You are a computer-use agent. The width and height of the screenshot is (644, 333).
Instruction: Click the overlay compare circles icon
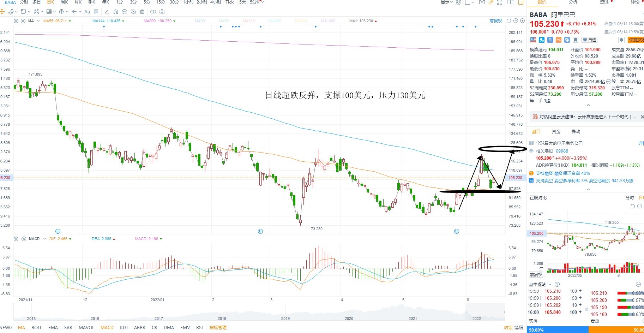click(153, 12)
